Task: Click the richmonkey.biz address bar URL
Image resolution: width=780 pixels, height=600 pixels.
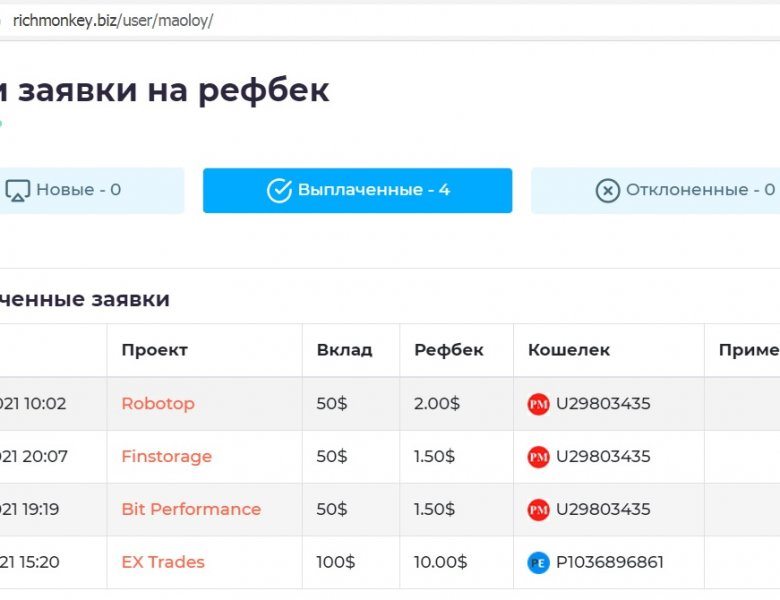Action: (113, 21)
